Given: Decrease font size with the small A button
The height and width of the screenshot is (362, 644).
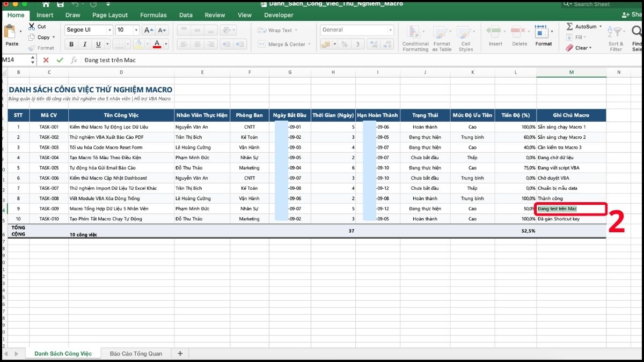Looking at the screenshot, I should (x=162, y=30).
